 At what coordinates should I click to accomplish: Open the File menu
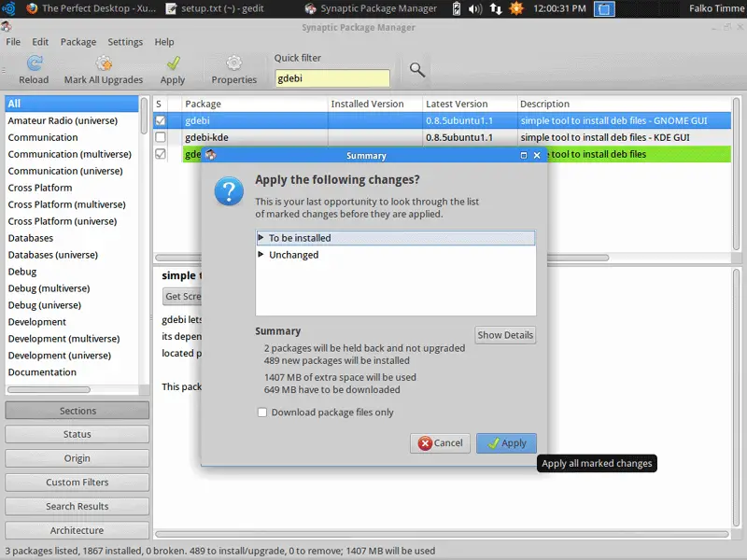pos(13,42)
